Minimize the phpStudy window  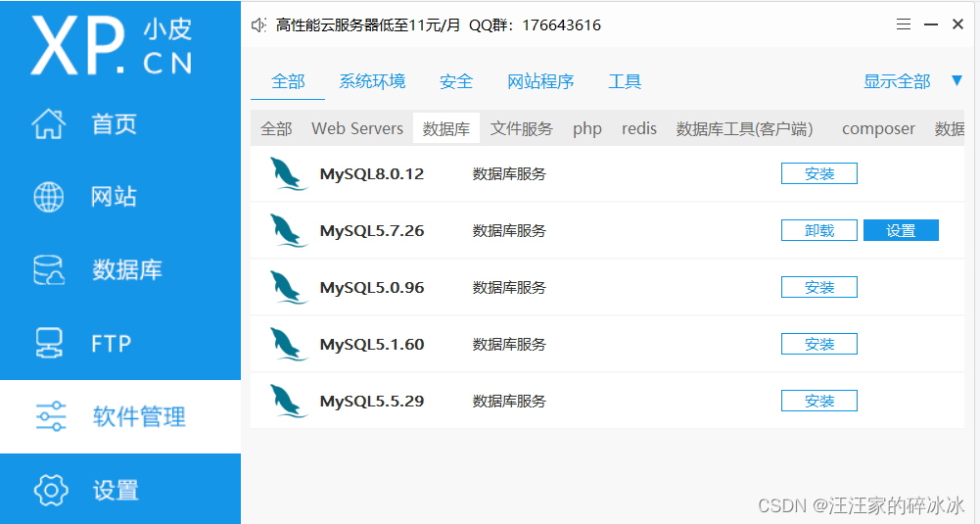[x=931, y=24]
